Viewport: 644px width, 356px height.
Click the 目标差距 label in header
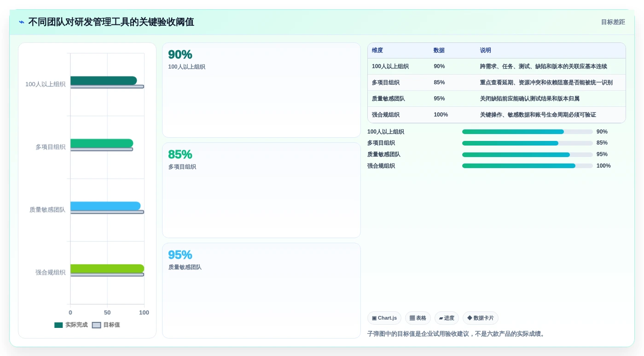[613, 22]
